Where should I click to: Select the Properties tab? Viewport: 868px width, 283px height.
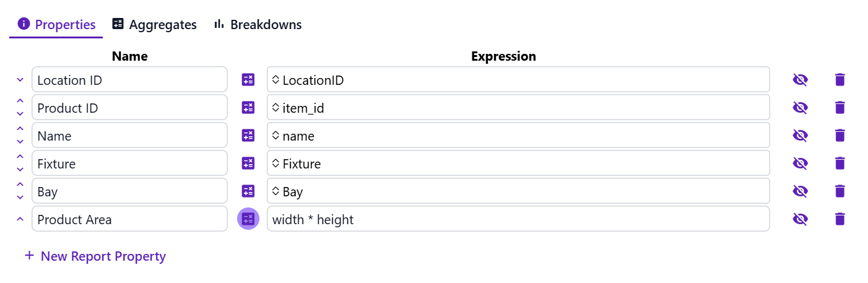56,25
